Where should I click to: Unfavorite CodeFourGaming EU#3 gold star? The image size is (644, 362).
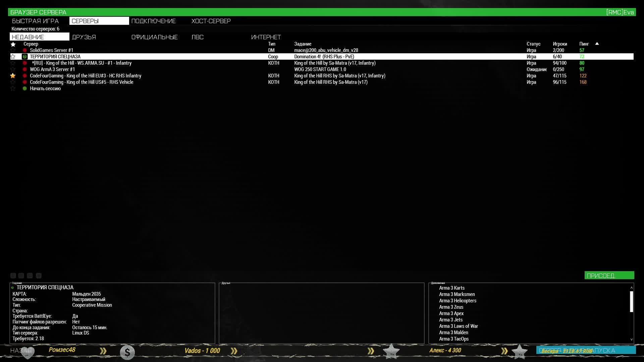13,76
